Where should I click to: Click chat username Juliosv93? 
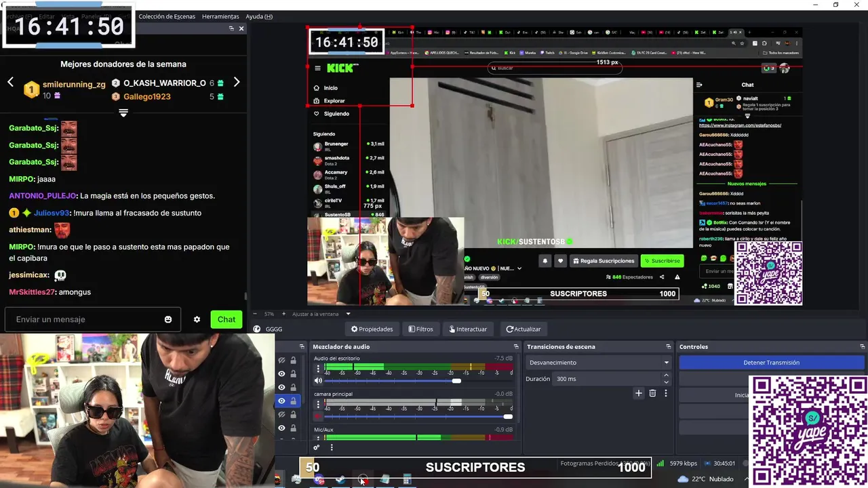click(x=52, y=213)
